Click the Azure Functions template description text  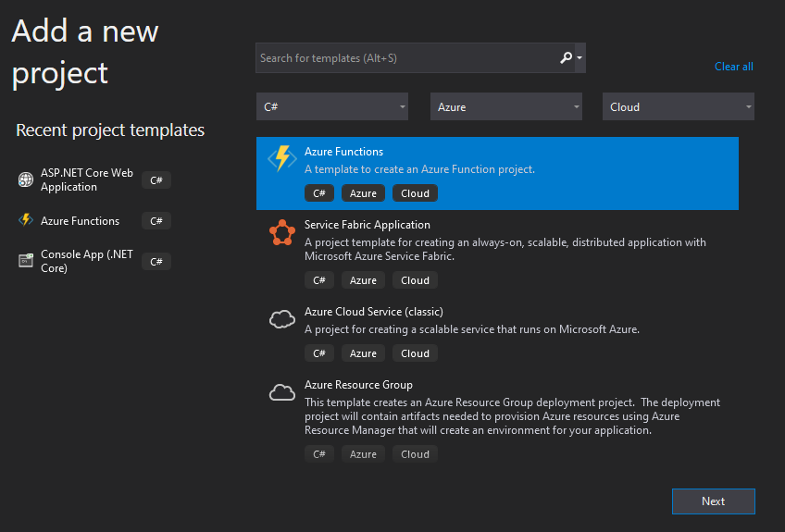coord(419,169)
